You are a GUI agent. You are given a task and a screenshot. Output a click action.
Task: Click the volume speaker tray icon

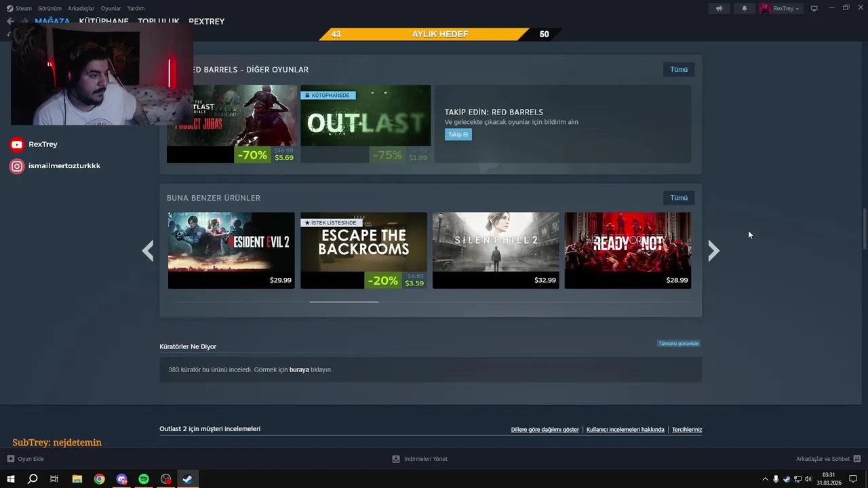(x=808, y=479)
